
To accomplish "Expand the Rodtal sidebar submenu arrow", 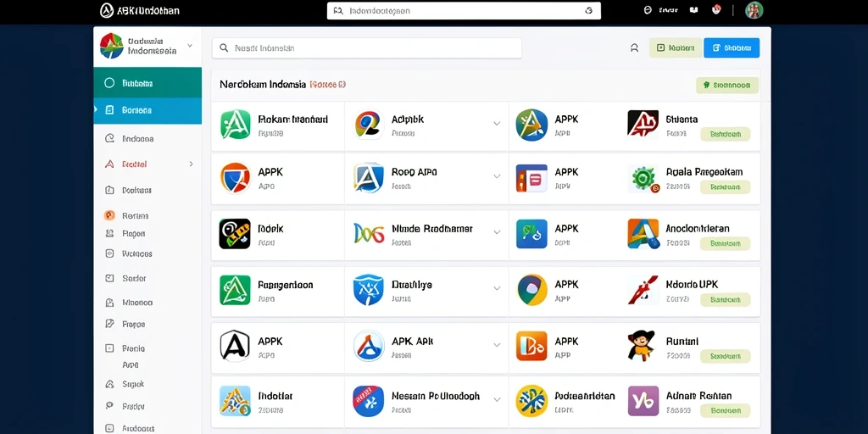I will click(191, 164).
